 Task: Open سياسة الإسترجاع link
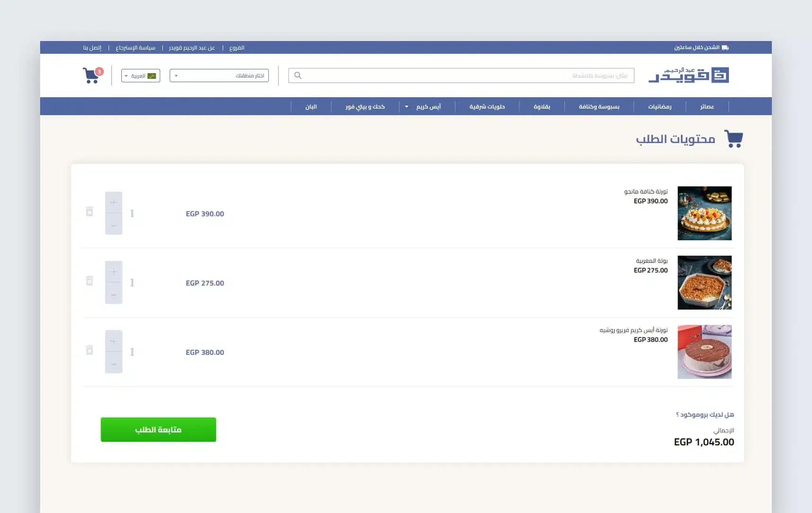pos(135,48)
